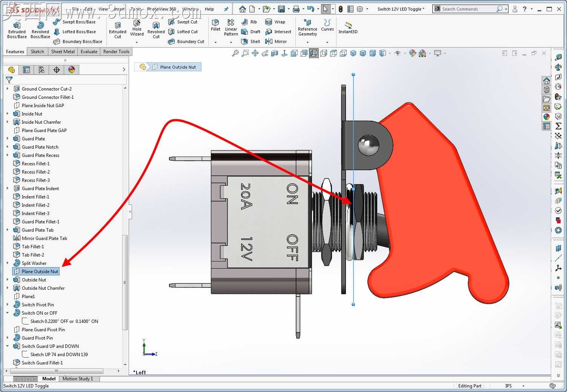The width and height of the screenshot is (567, 392).
Task: Open the Motion Study 1 tab
Action: pyautogui.click(x=78, y=379)
